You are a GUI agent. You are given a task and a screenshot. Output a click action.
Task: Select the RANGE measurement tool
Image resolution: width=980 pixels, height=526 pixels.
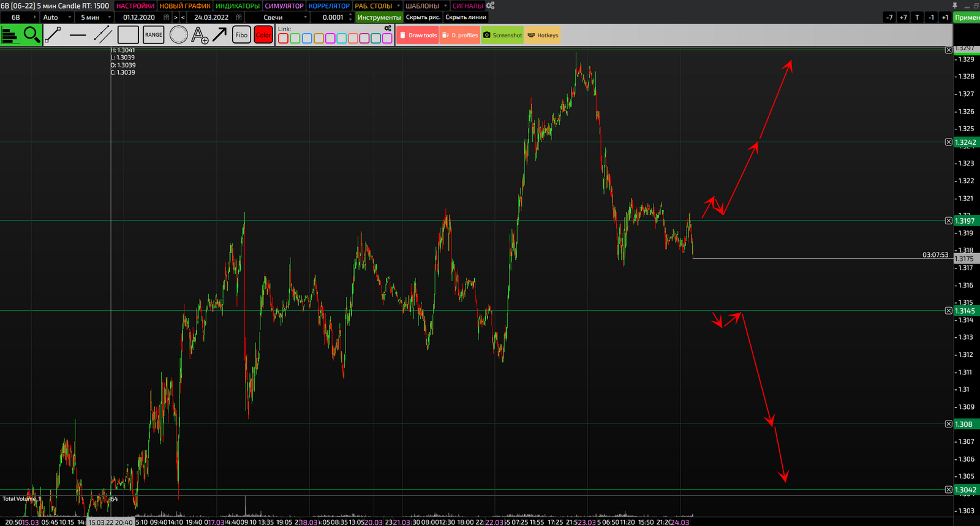click(154, 35)
